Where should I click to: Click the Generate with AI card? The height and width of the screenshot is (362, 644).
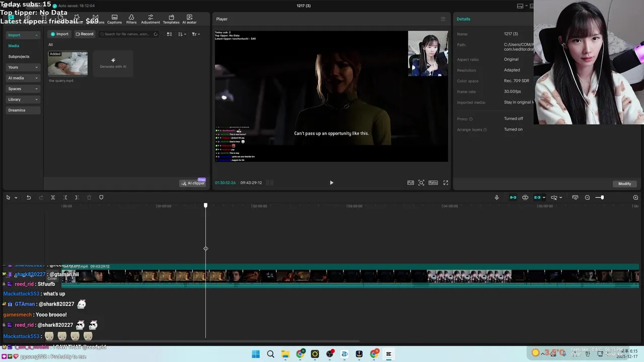[x=113, y=63]
